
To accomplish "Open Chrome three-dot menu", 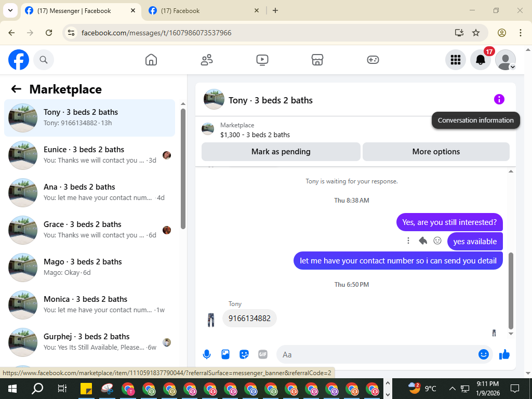I will point(520,33).
